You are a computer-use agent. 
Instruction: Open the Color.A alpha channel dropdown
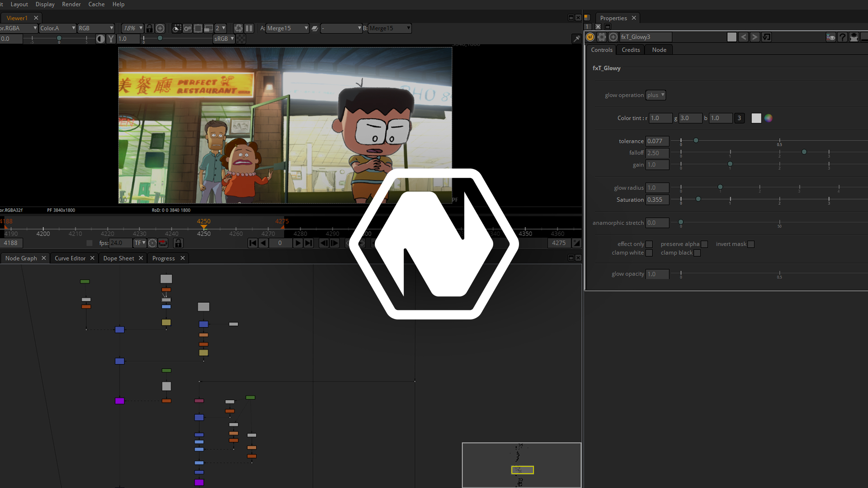57,28
